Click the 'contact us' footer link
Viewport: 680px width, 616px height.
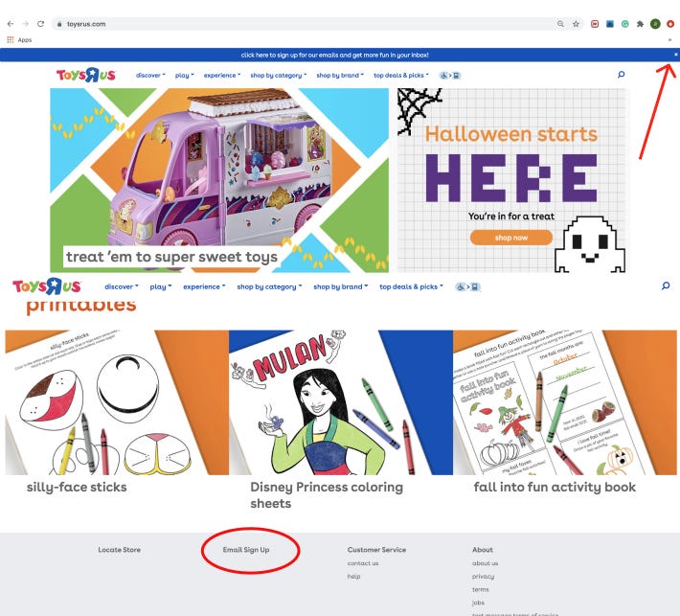(363, 563)
